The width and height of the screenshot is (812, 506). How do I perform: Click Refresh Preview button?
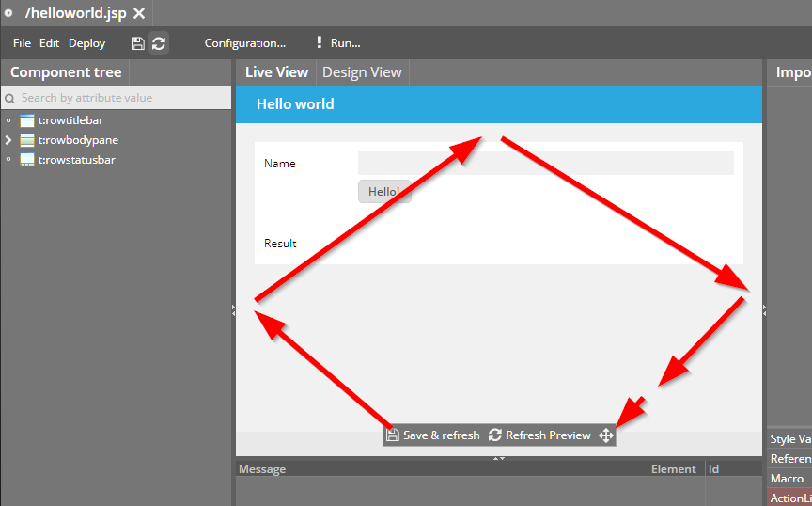[539, 435]
